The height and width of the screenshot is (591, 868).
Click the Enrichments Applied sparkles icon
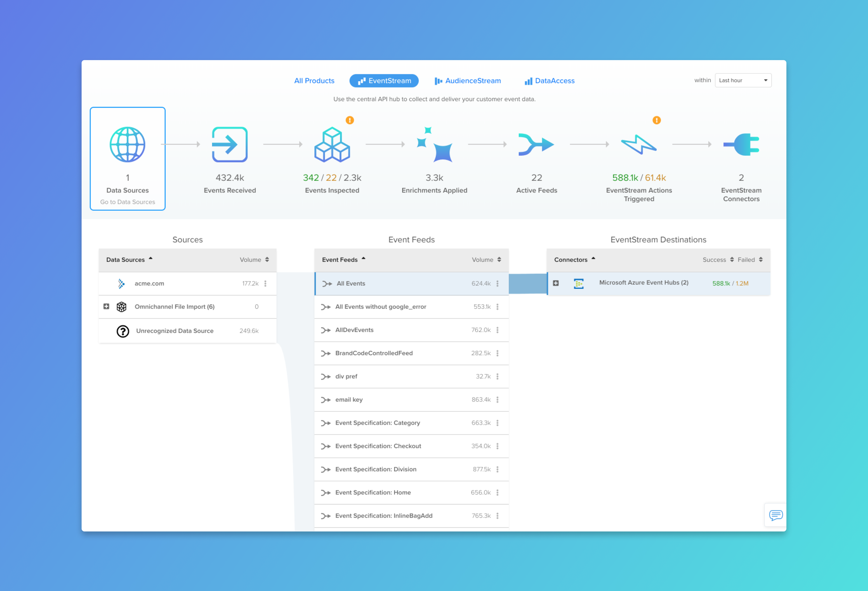point(434,145)
